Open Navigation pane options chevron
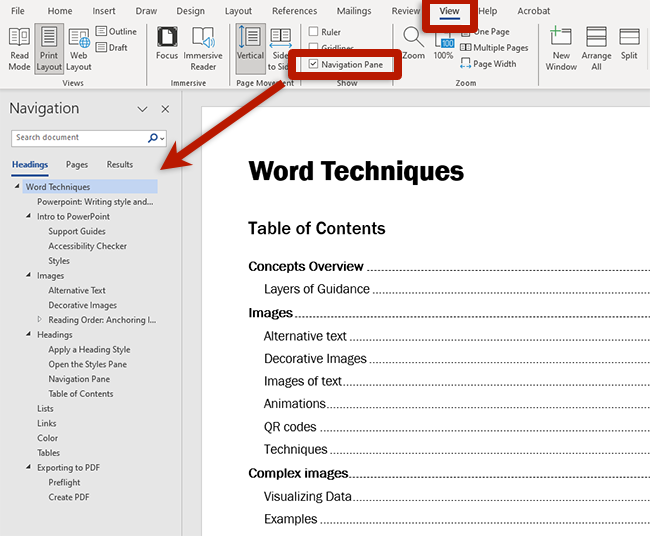This screenshot has height=536, width=650. point(142,109)
